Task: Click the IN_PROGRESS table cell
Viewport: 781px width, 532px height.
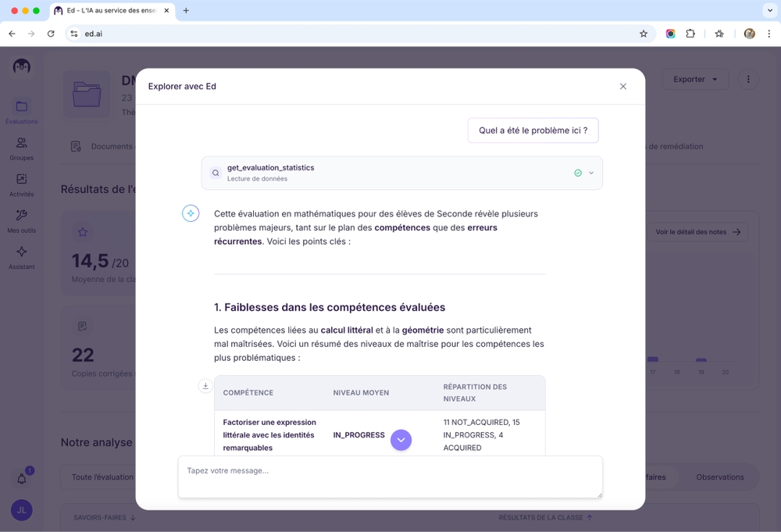Action: point(358,435)
